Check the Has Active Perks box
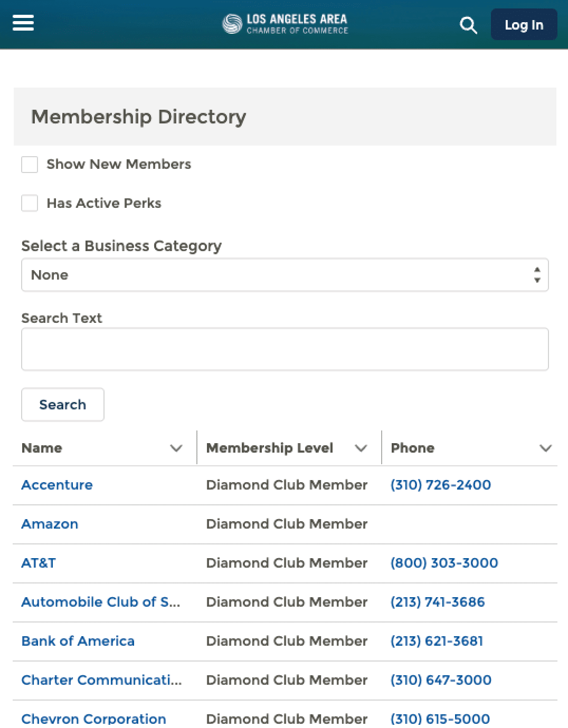 [x=30, y=203]
